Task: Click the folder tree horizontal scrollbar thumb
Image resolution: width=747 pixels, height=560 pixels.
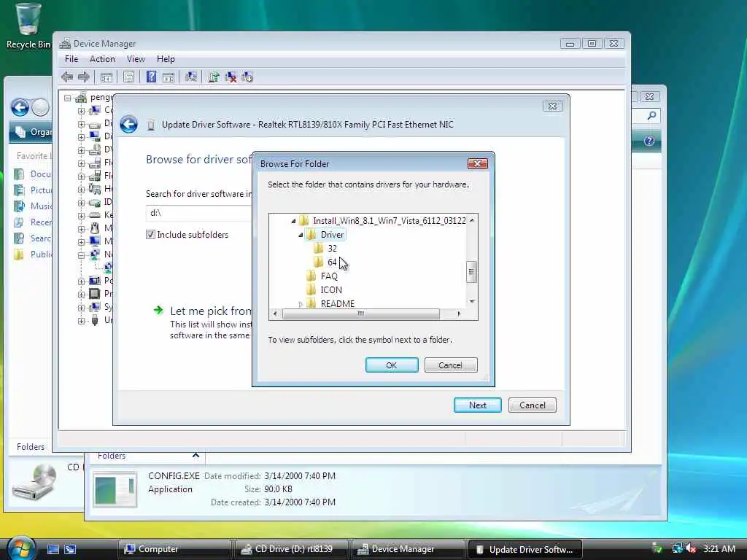Action: 360,314
